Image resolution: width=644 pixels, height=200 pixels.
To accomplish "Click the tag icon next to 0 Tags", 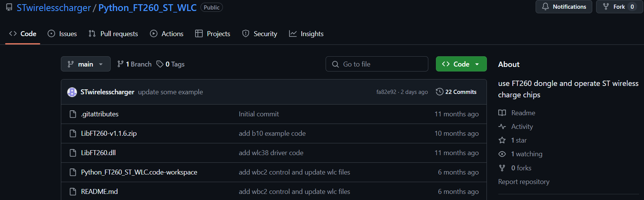I will pos(160,64).
